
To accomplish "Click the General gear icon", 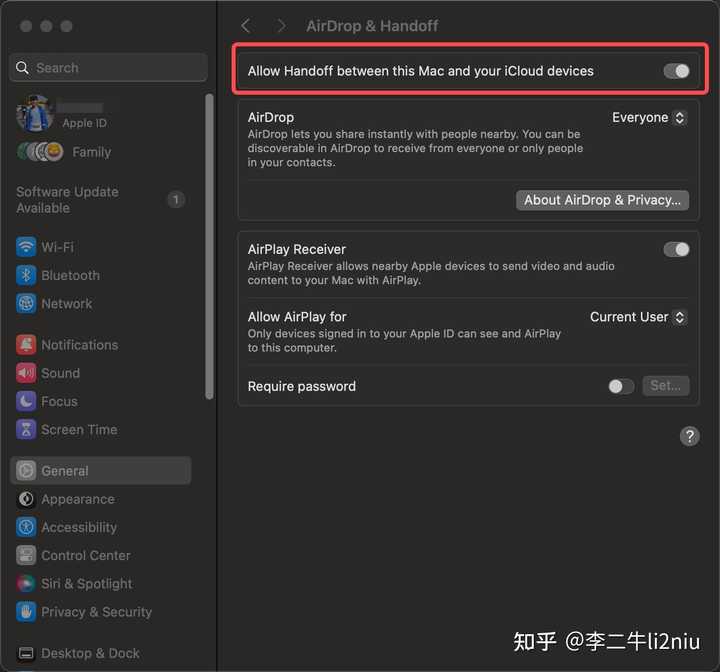I will pyautogui.click(x=26, y=471).
